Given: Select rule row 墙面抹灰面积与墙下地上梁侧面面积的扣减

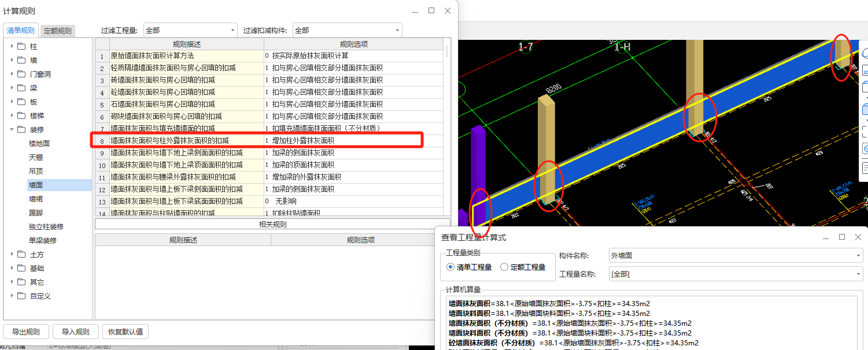Looking at the screenshot, I should click(x=187, y=153).
